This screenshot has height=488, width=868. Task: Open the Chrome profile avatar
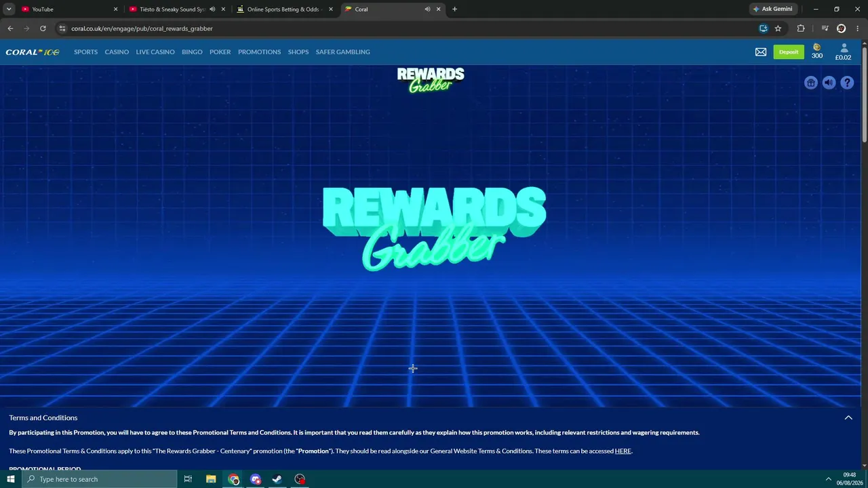tap(841, 28)
